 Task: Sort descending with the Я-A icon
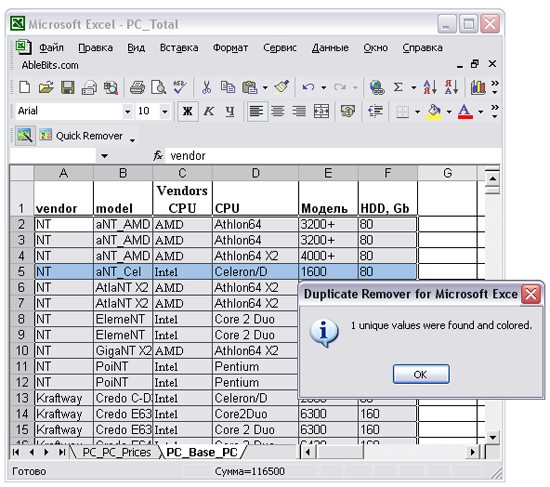pyautogui.click(x=451, y=87)
